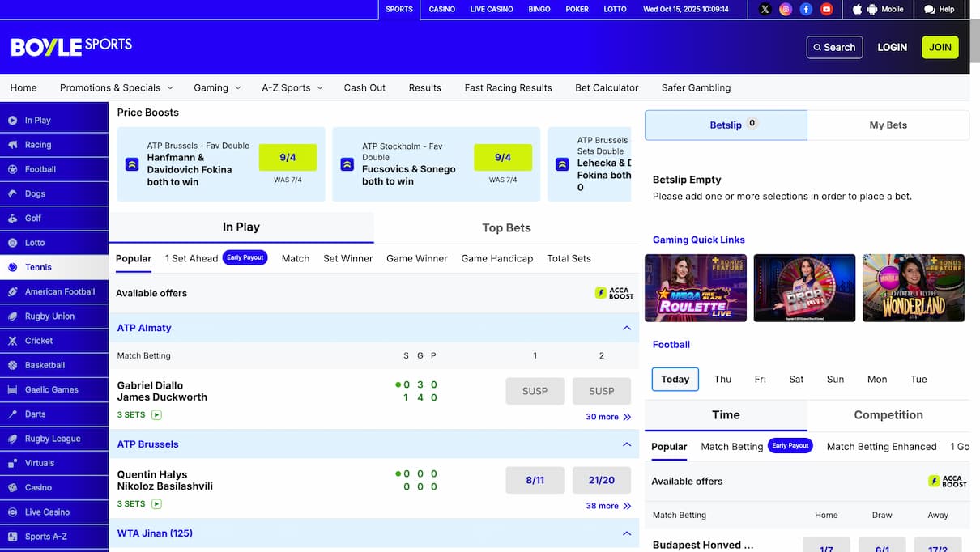Screen dimensions: 980x552
Task: Play live stream for Halys vs Basilashvili
Action: click(x=156, y=504)
